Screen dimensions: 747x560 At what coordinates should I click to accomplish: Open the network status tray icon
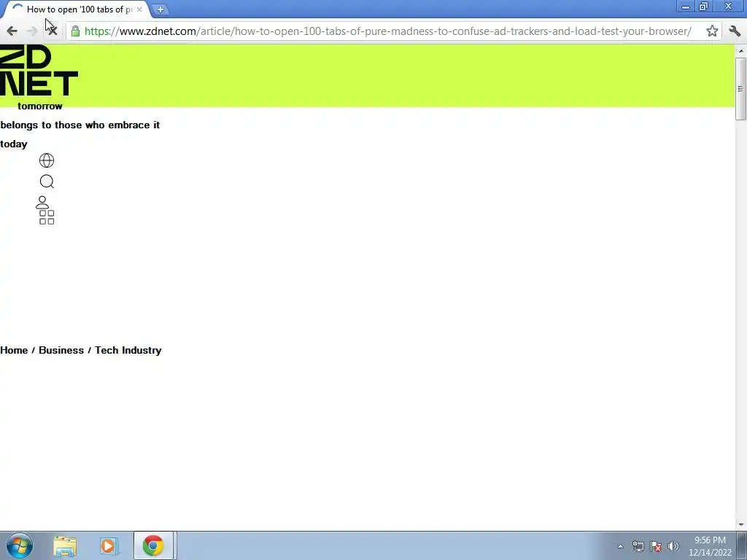click(x=638, y=547)
